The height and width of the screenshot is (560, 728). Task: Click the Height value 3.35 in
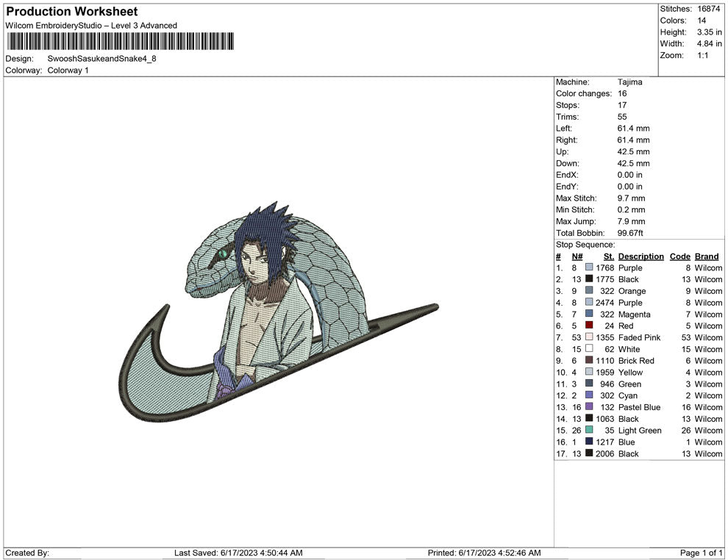710,32
